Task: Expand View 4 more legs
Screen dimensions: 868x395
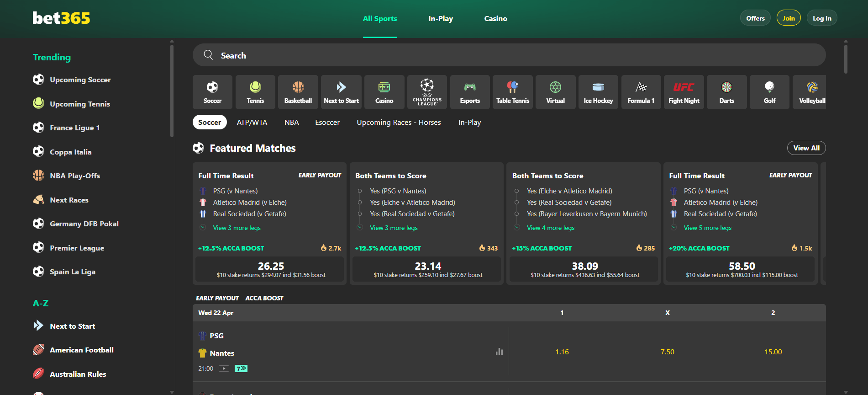Action: tap(550, 228)
